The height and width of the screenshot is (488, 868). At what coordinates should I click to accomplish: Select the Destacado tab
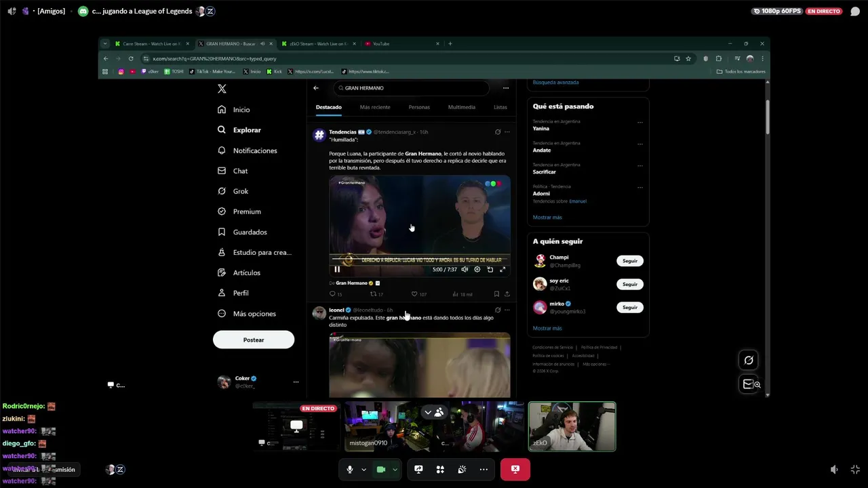point(328,107)
